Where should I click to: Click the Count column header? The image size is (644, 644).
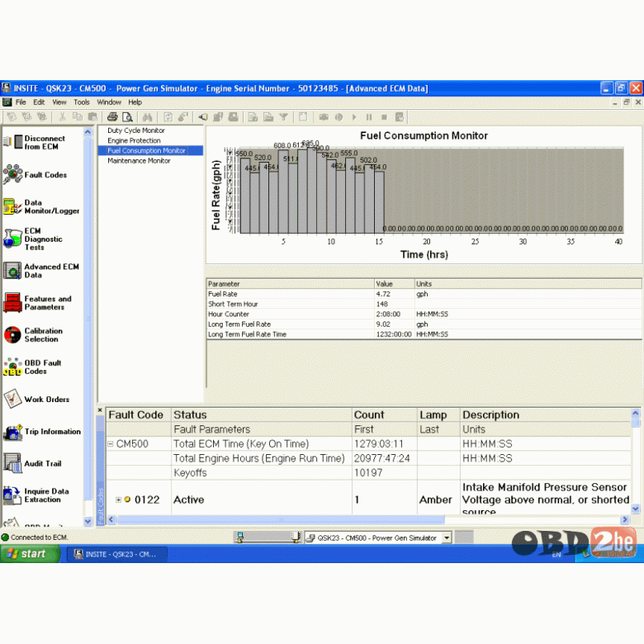click(x=385, y=414)
